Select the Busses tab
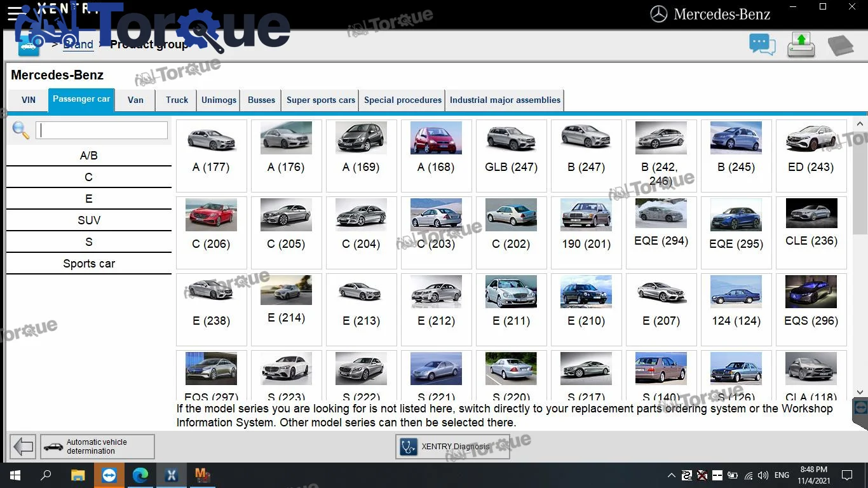 tap(261, 100)
